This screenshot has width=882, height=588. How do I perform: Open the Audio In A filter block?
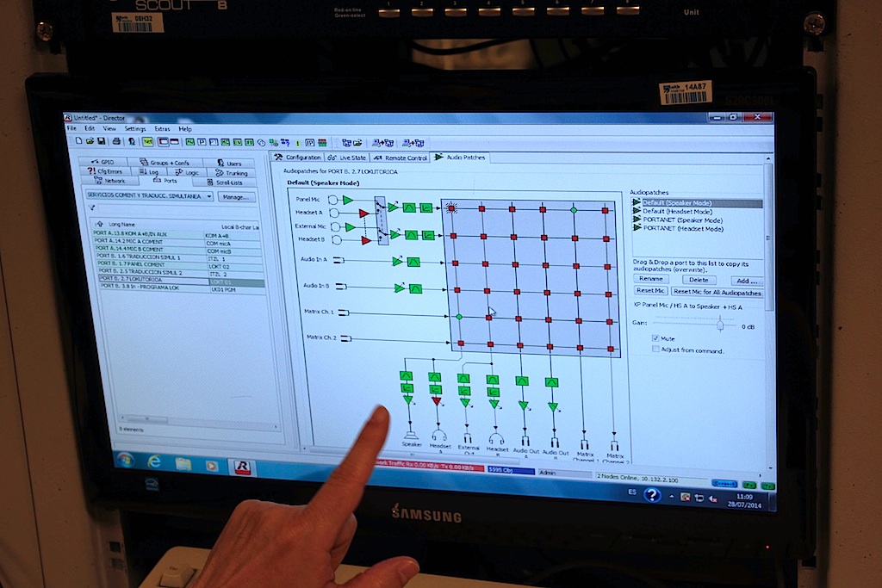pos(413,262)
